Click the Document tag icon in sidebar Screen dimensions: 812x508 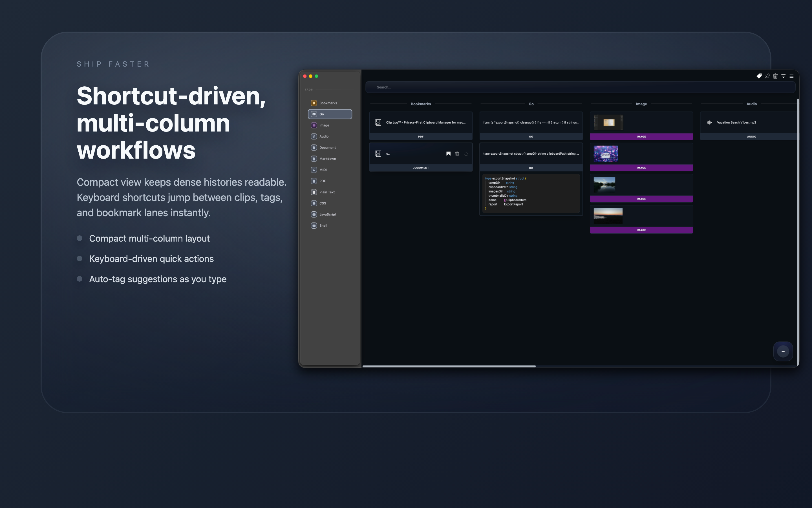tap(314, 148)
